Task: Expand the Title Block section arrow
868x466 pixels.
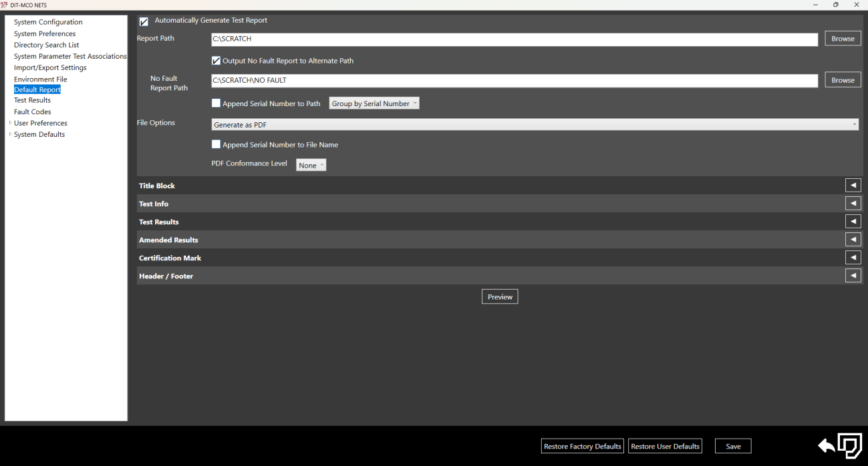Action: click(x=853, y=186)
